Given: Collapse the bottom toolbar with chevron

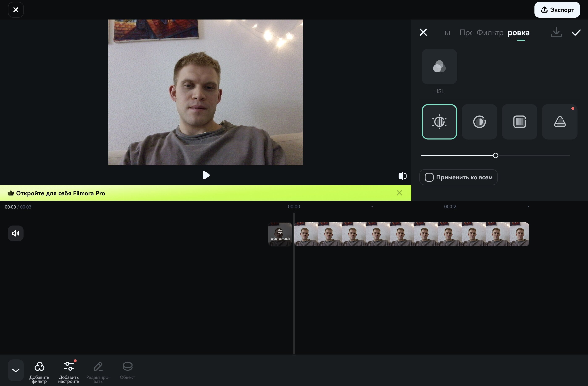Looking at the screenshot, I should [x=16, y=370].
